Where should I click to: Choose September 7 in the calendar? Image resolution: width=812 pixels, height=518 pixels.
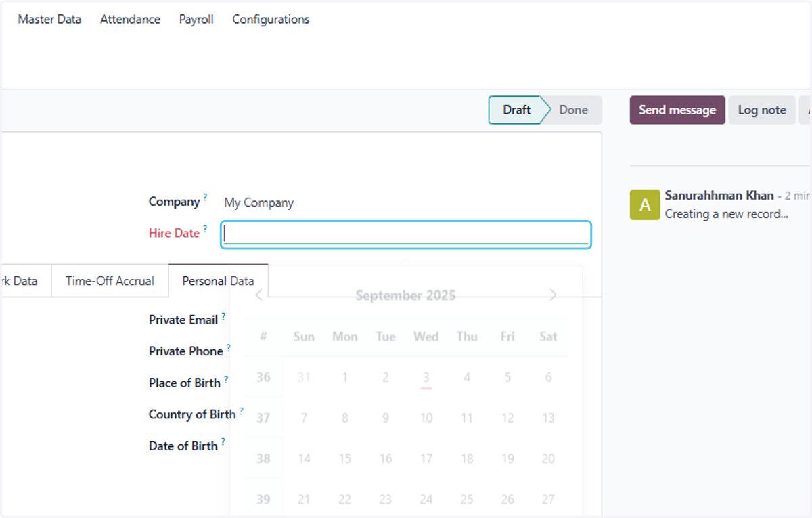pyautogui.click(x=304, y=418)
